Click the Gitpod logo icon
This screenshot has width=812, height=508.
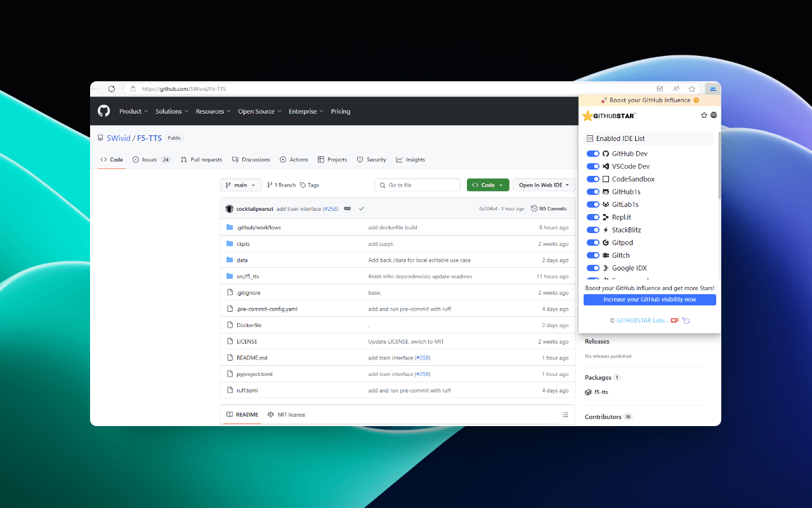[606, 243]
